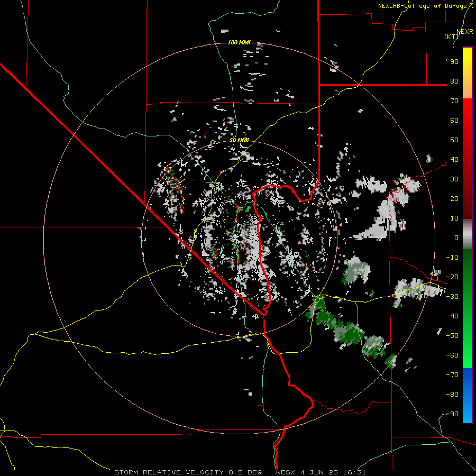The image size is (476, 476).
Task: Select the 30 value on the velocity legend
Action: (454, 179)
